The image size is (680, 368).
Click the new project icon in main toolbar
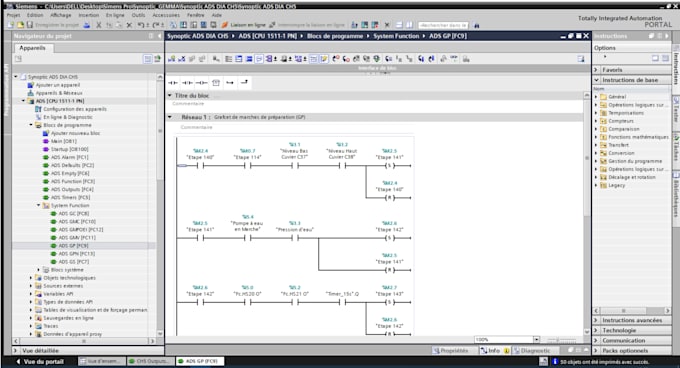point(11,25)
